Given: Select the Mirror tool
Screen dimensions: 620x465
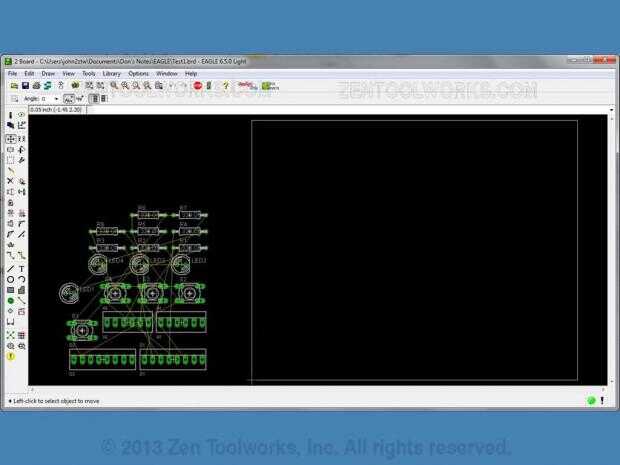Looking at the screenshot, I should [10, 149].
